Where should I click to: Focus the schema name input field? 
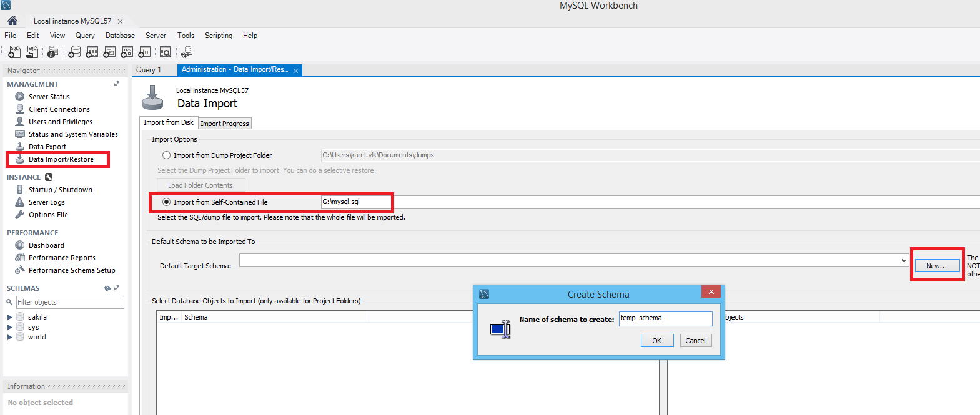pyautogui.click(x=666, y=318)
